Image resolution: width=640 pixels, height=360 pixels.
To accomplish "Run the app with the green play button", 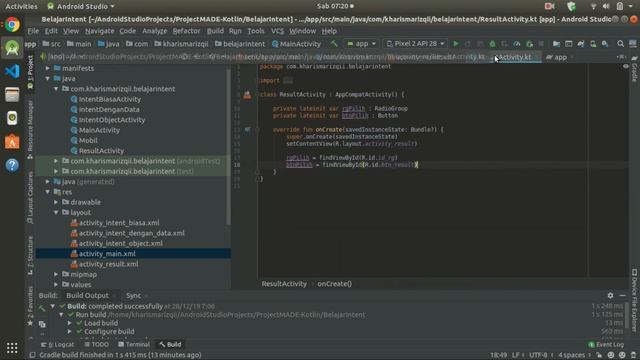I will 456,44.
